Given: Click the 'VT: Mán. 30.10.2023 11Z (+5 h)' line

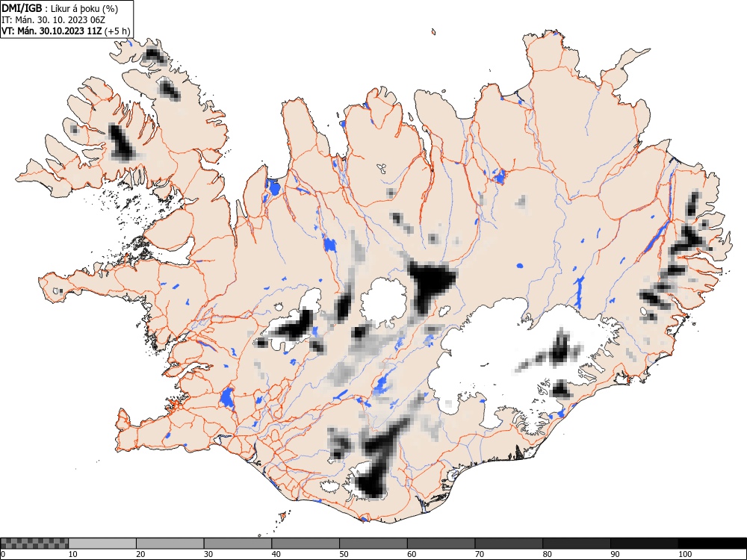Looking at the screenshot, I should tap(66, 31).
